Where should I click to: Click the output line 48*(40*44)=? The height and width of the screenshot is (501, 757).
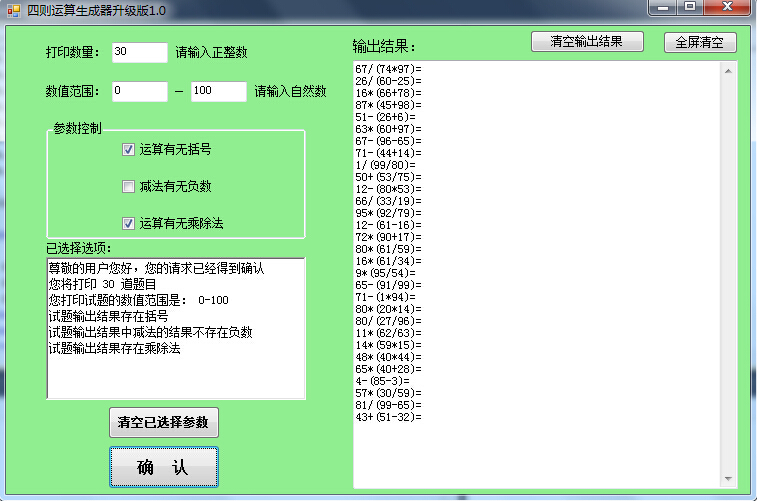pos(388,358)
